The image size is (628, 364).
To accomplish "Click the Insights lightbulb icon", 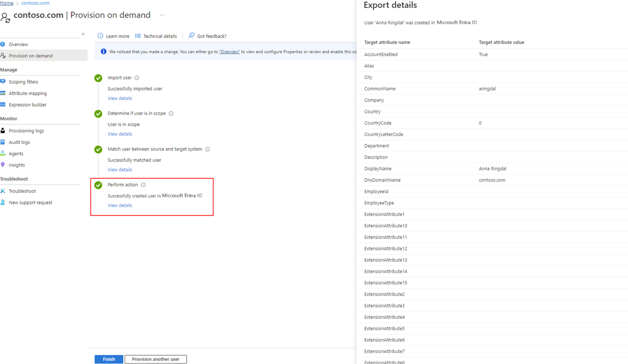I will coord(3,165).
